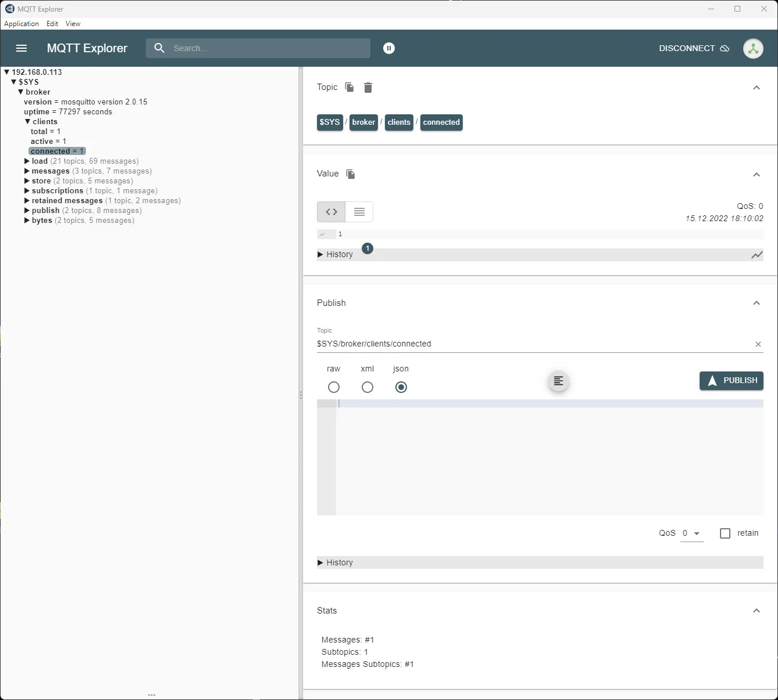
Task: Enable the retain checkbox
Action: [x=725, y=533]
